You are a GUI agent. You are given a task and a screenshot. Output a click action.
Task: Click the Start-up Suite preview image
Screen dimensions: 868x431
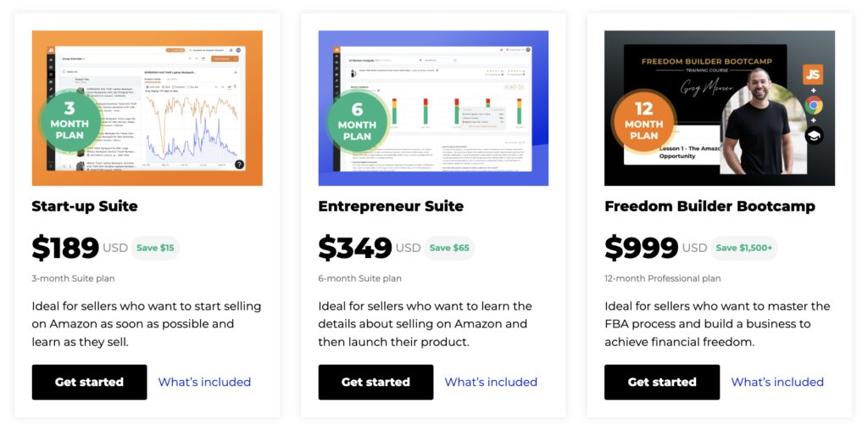pyautogui.click(x=147, y=108)
